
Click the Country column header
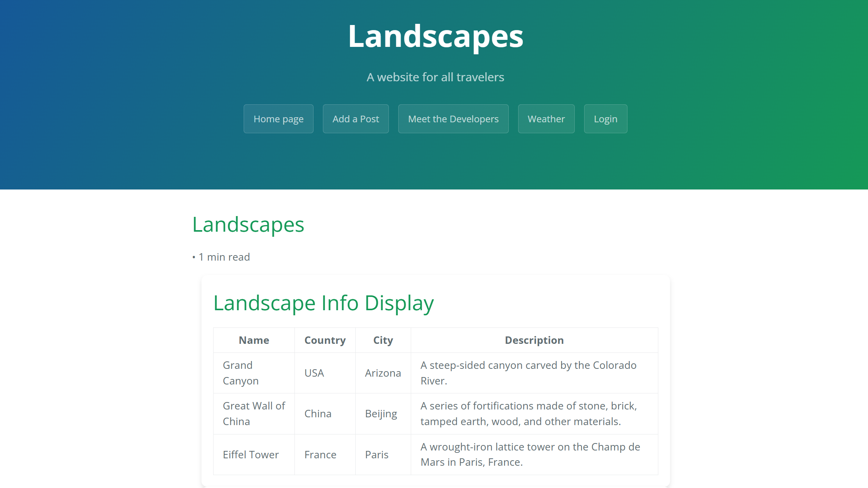[x=325, y=340]
